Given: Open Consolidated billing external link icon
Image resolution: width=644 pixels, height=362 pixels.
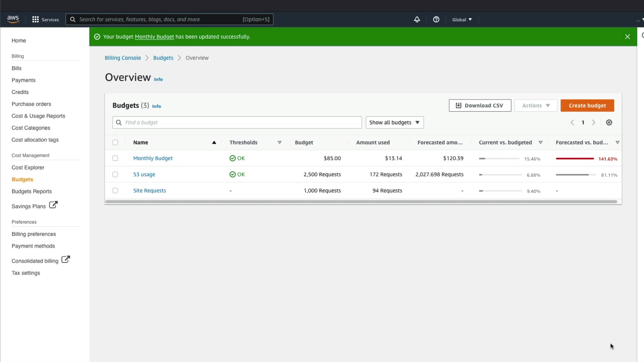Looking at the screenshot, I should [66, 259].
